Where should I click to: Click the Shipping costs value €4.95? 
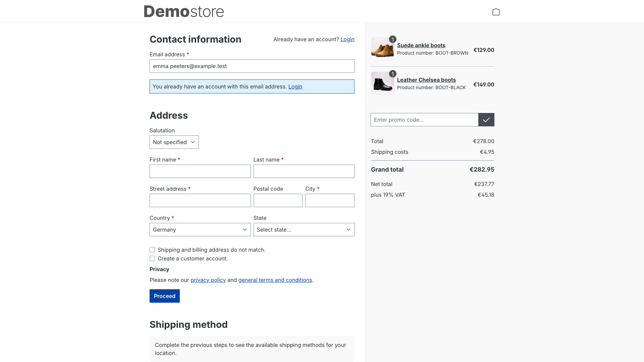pyautogui.click(x=487, y=152)
